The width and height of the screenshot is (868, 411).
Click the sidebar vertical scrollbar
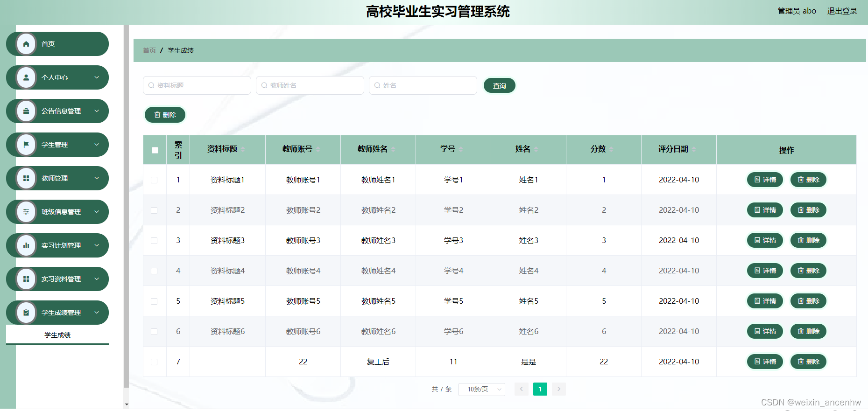point(126,205)
